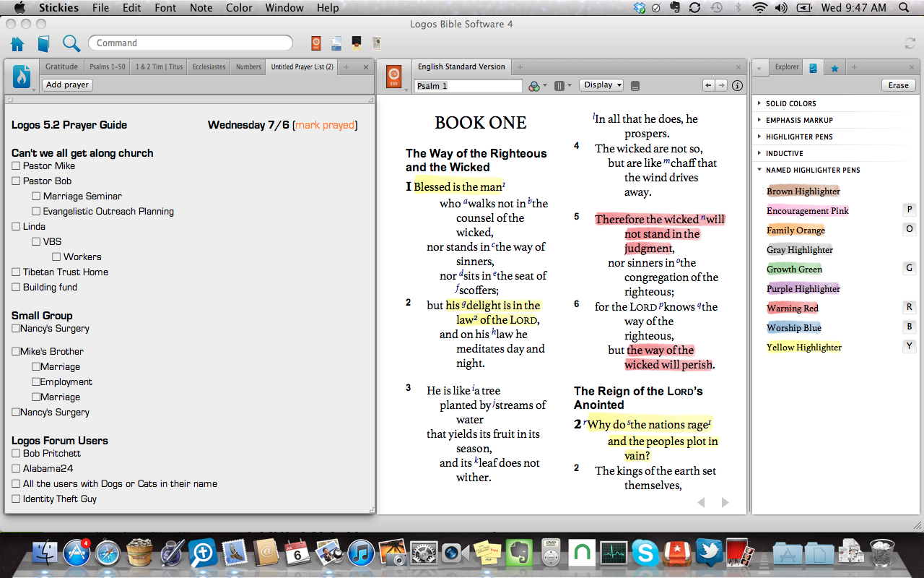Open the parallel resource columns icon
924x578 pixels.
click(x=559, y=85)
